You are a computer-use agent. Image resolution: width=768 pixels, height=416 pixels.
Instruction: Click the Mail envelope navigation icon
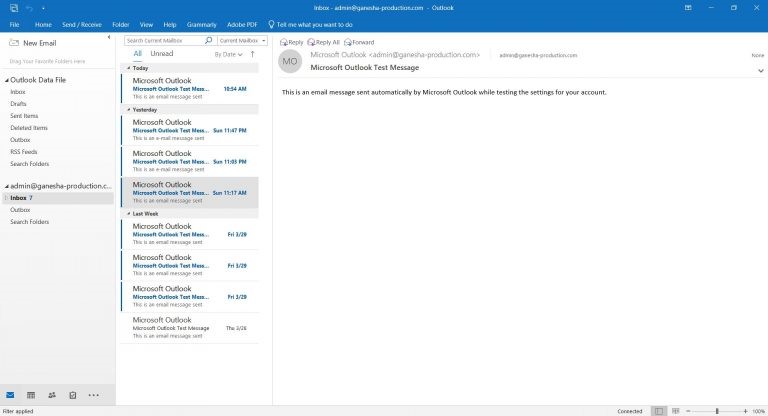[x=10, y=395]
